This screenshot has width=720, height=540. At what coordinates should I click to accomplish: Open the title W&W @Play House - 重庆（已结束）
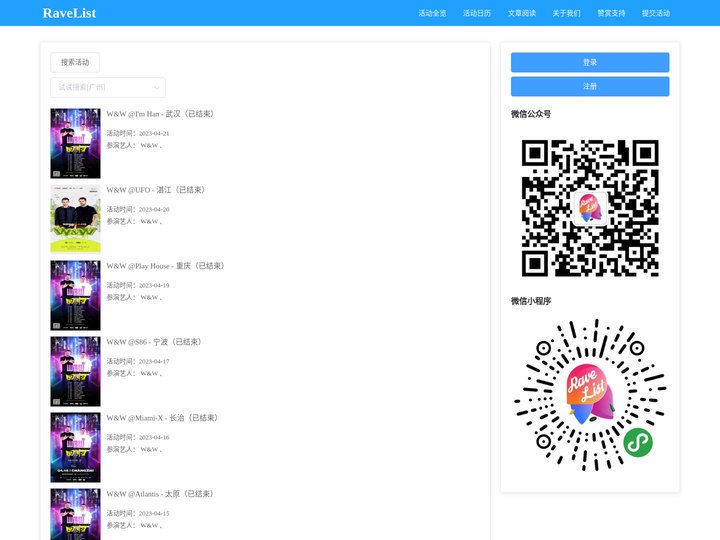tap(166, 266)
